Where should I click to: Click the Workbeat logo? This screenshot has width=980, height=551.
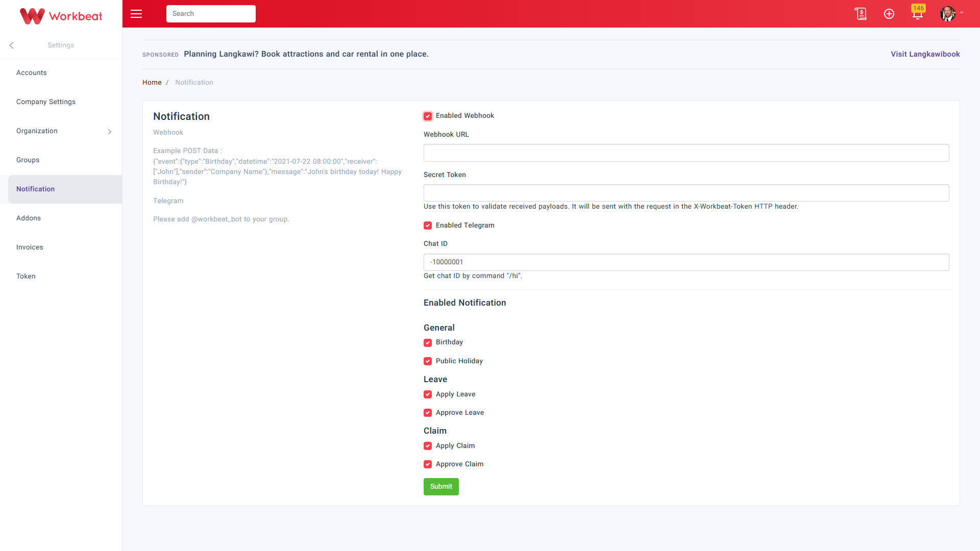(61, 16)
